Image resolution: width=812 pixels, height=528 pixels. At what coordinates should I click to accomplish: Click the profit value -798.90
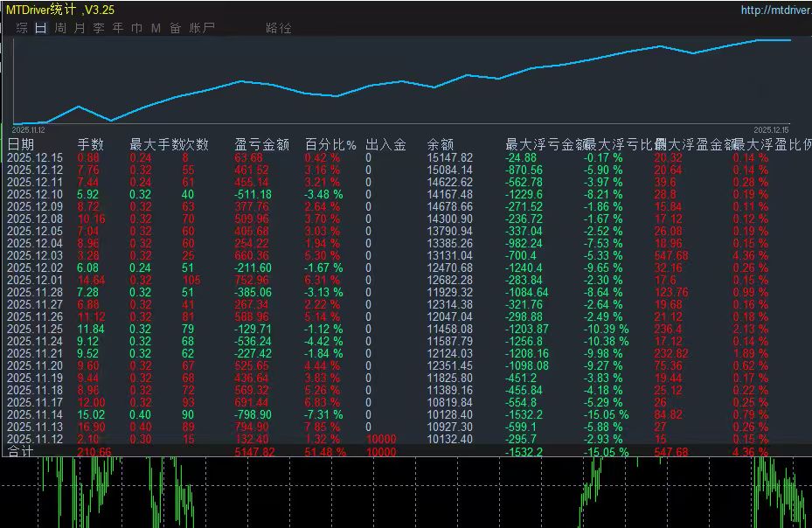(x=253, y=414)
